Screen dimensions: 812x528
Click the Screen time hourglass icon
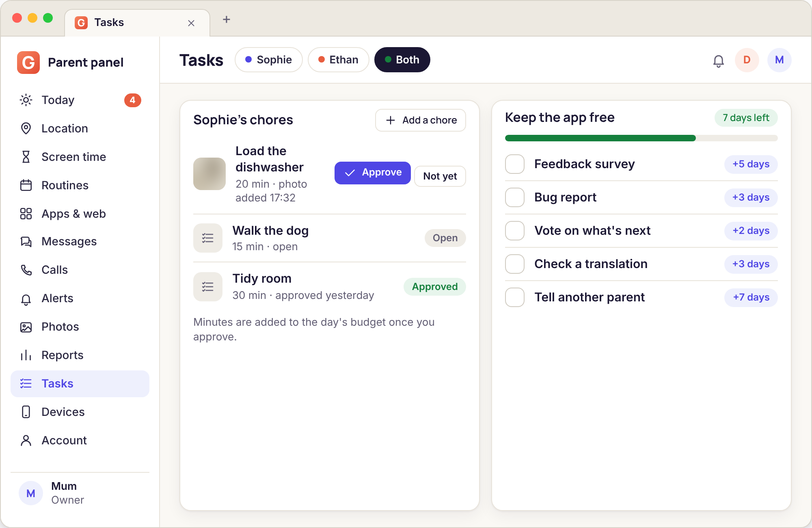[26, 157]
